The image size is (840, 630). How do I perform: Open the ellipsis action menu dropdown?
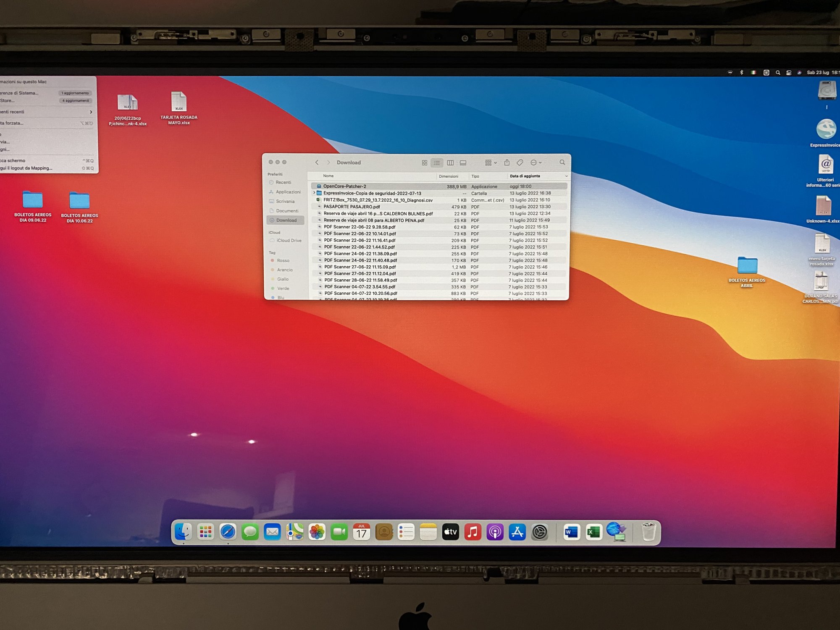tap(536, 163)
